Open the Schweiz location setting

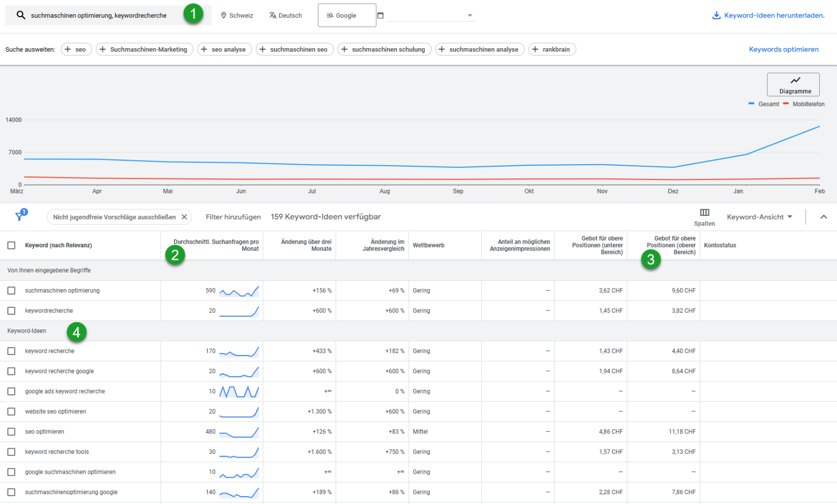point(237,16)
